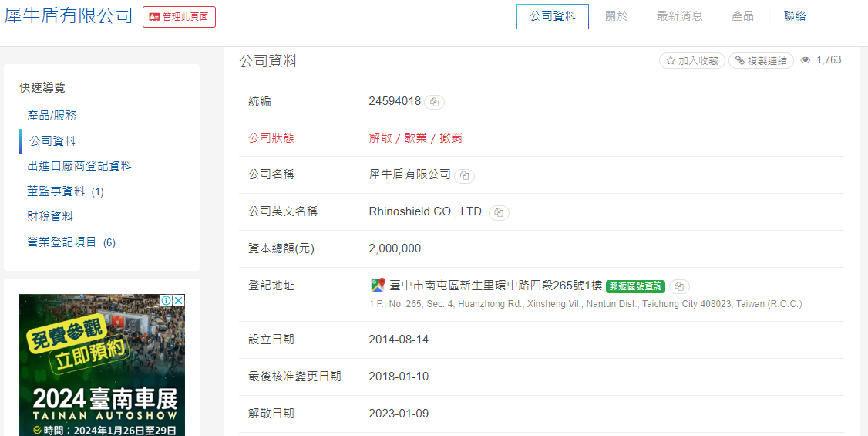Click the status 解散 / 歇業 / 撤銷
Viewport: 868px width, 436px height.
tap(415, 138)
